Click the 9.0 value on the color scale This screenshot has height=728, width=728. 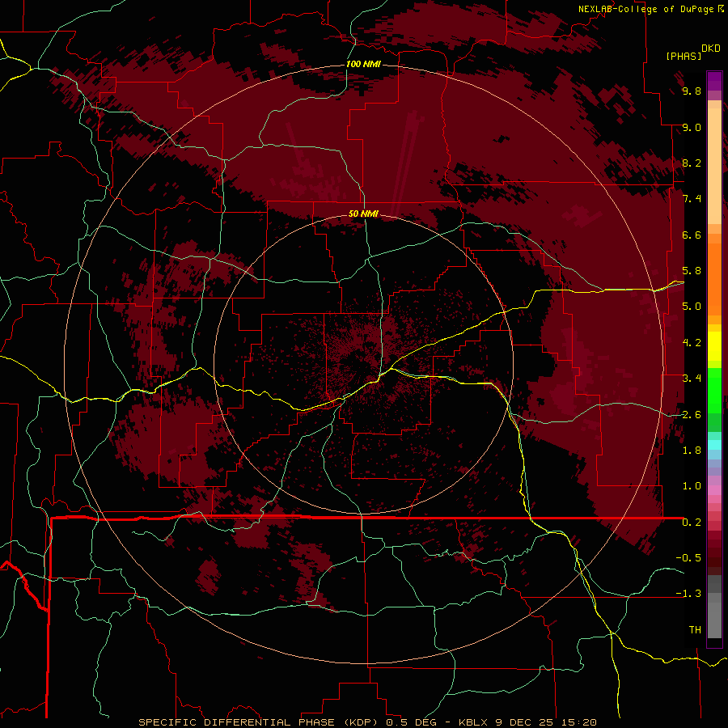point(692,127)
